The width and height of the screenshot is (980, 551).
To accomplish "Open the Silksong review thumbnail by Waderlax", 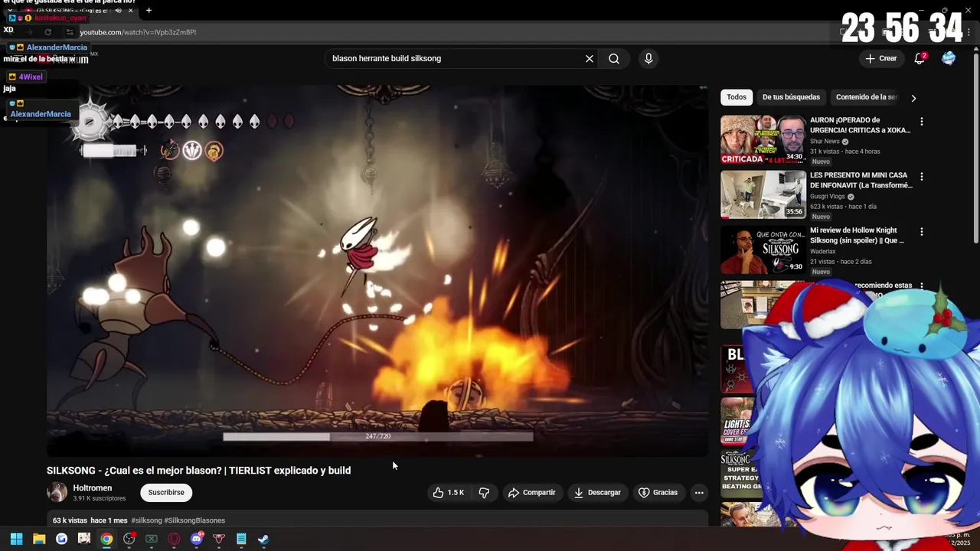I will (x=763, y=249).
